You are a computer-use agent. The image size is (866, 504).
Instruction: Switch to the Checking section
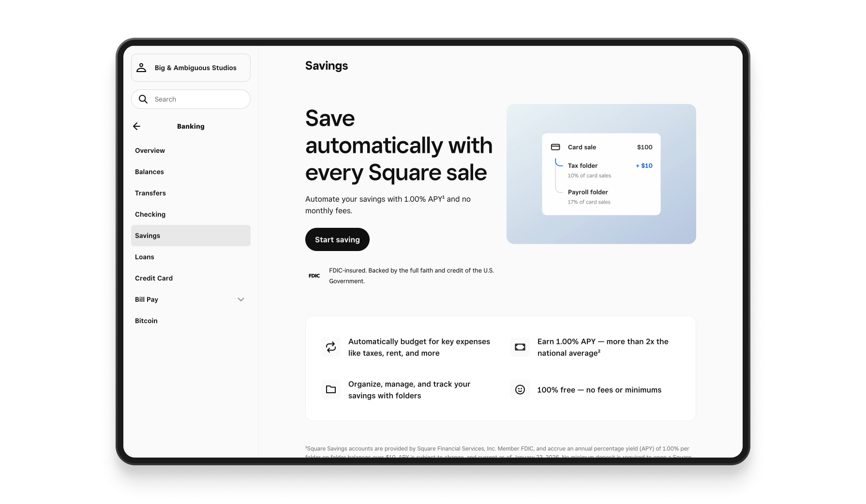point(150,214)
